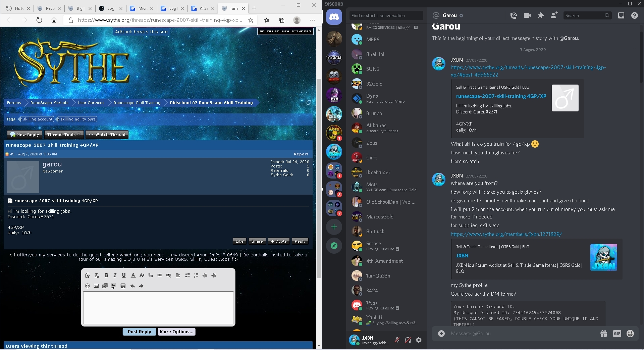Open User Services in the breadcrumb
The image size is (644, 350).
(91, 103)
